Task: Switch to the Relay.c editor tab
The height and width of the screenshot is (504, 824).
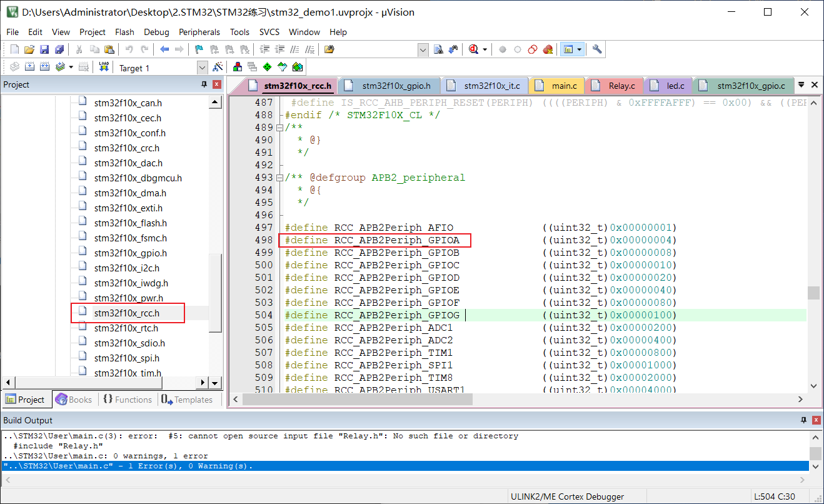Action: click(615, 86)
